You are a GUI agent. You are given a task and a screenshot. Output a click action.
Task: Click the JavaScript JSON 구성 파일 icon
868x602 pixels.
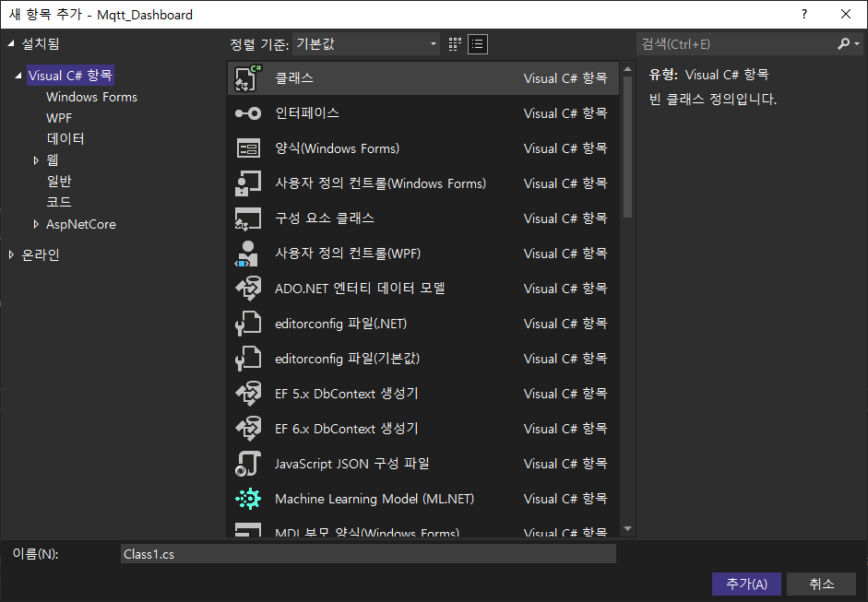coord(247,464)
